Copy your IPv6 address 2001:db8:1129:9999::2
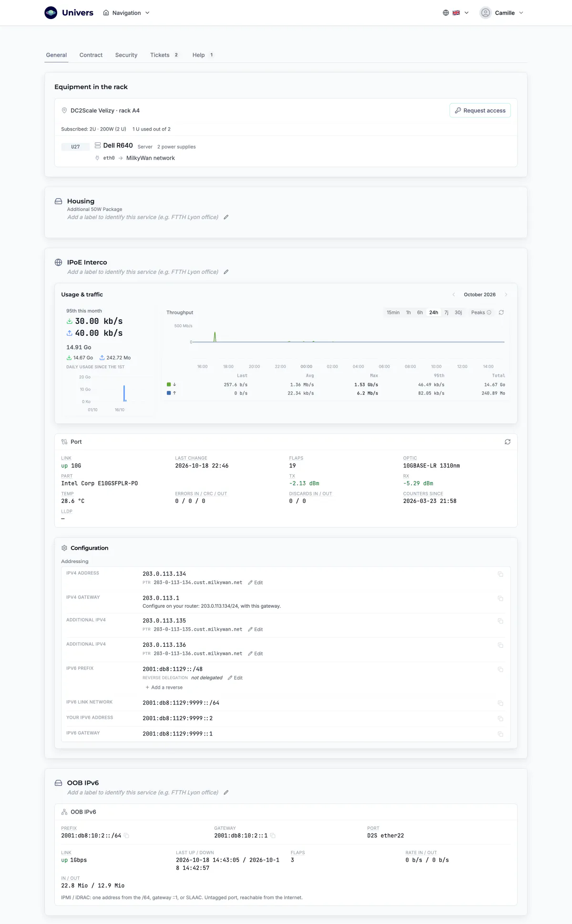Screen dimensions: 572x924 500,719
